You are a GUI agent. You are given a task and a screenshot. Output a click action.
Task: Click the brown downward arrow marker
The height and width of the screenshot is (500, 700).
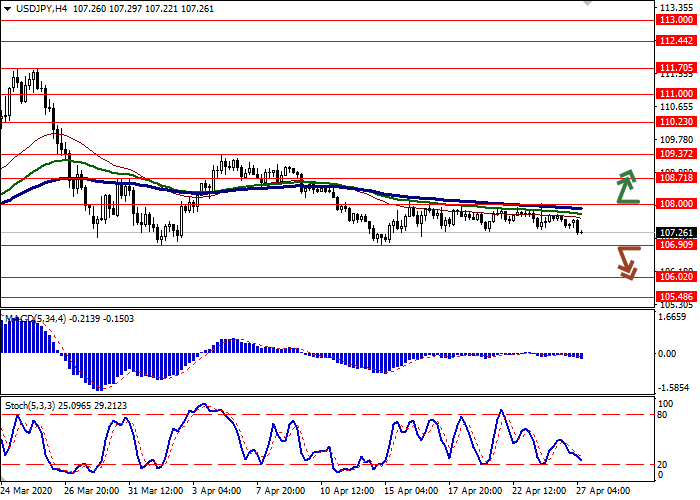click(x=627, y=262)
